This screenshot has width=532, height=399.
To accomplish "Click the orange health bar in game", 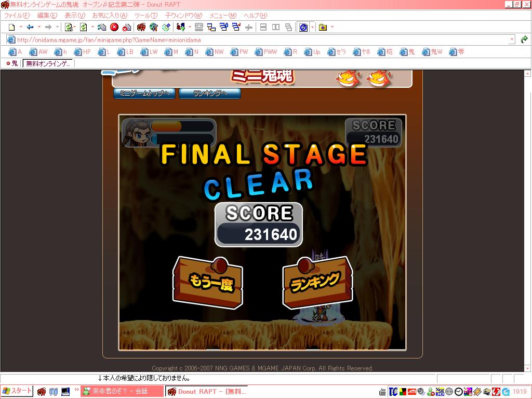I will coord(166,126).
